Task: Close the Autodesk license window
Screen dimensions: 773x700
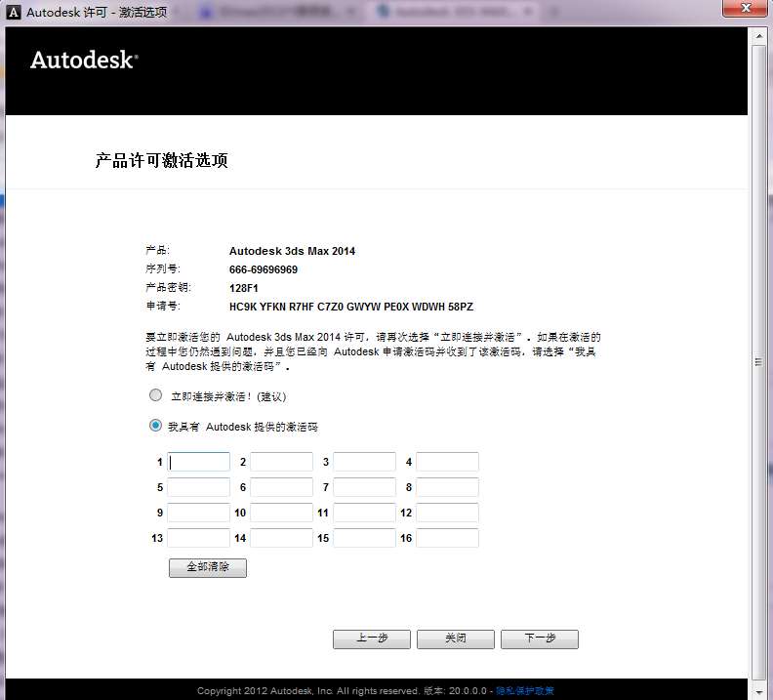Action: coord(745,9)
